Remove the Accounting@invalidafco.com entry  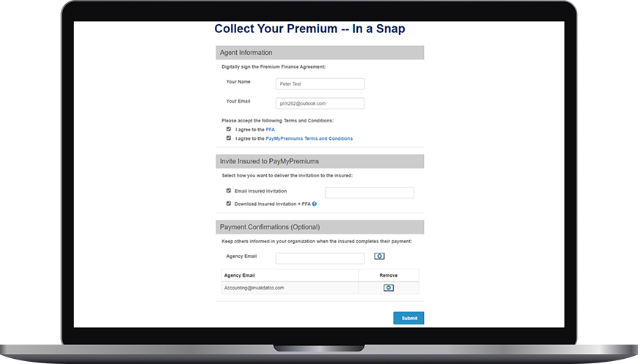click(x=389, y=288)
